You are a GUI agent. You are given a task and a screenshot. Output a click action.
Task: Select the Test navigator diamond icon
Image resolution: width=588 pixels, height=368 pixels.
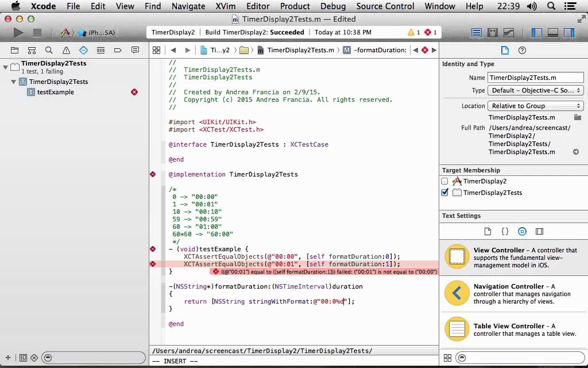click(83, 50)
